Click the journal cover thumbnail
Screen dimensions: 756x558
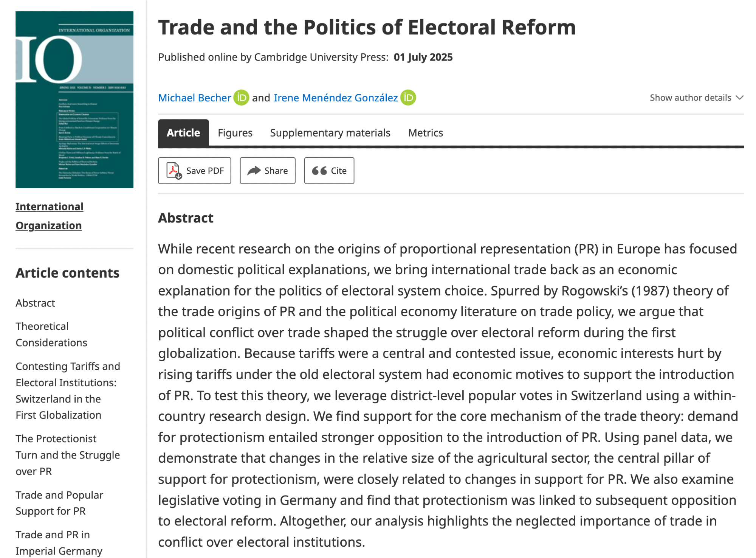click(74, 99)
